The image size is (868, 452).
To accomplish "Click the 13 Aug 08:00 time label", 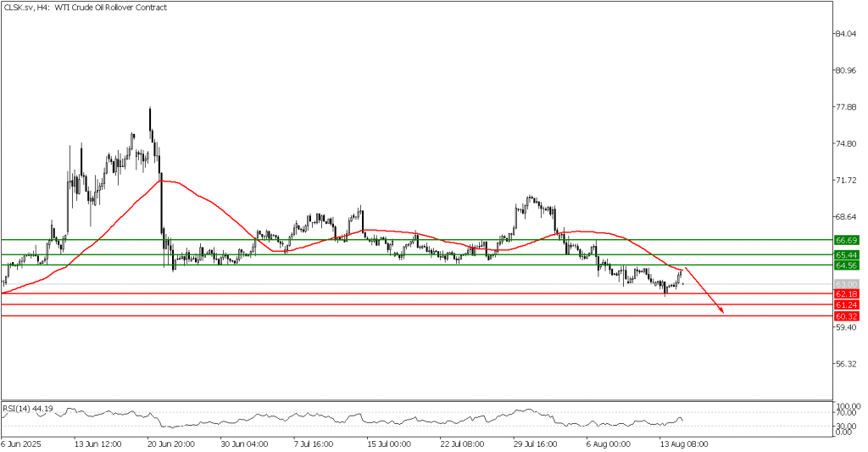I will [x=684, y=444].
